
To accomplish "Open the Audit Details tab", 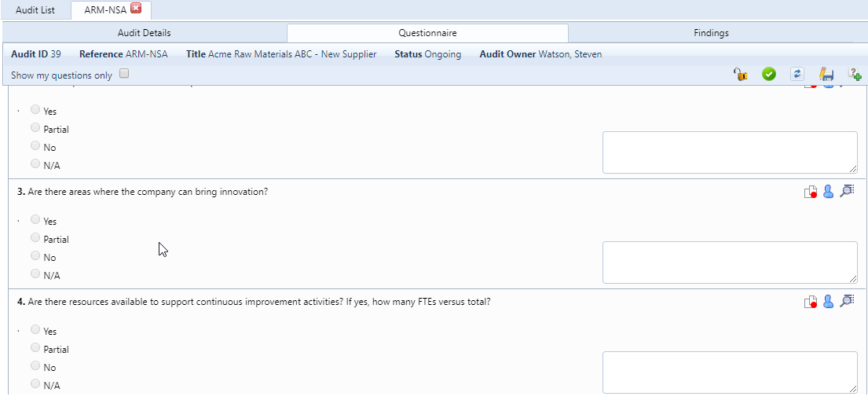I will coord(144,33).
